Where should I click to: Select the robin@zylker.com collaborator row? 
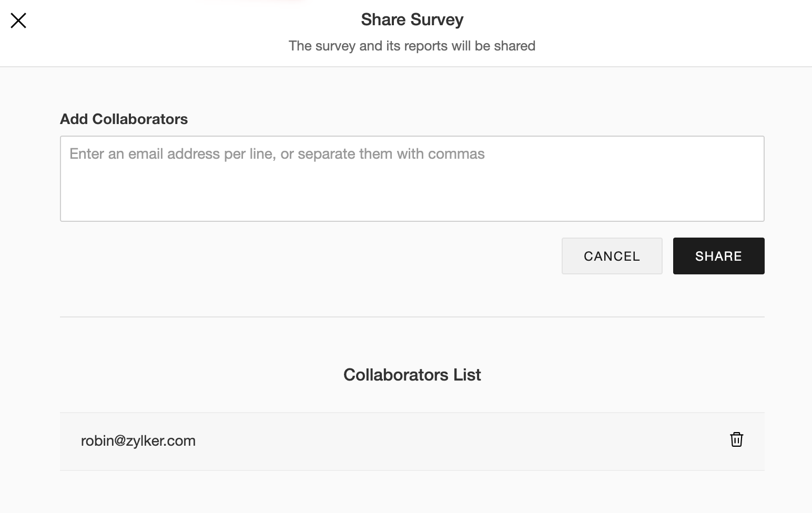pos(412,441)
